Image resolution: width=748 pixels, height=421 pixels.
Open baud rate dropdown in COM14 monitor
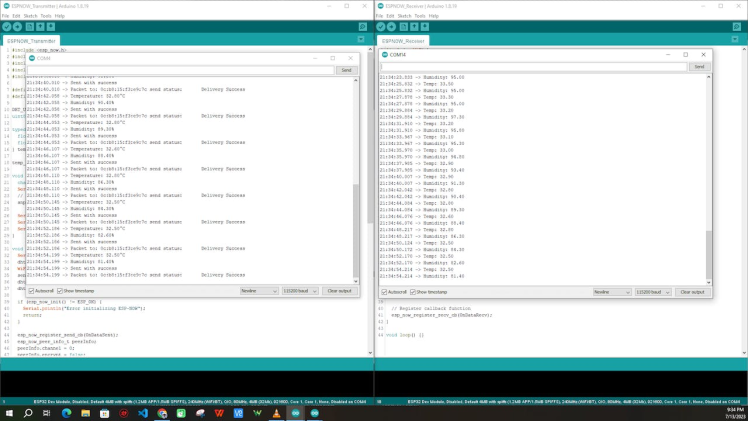pos(653,292)
